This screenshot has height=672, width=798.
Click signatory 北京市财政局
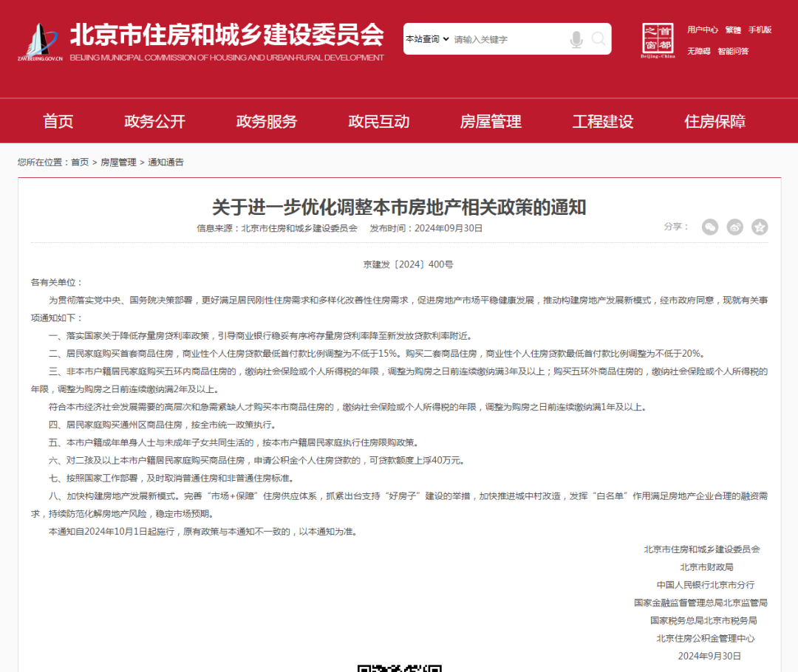coord(706,567)
